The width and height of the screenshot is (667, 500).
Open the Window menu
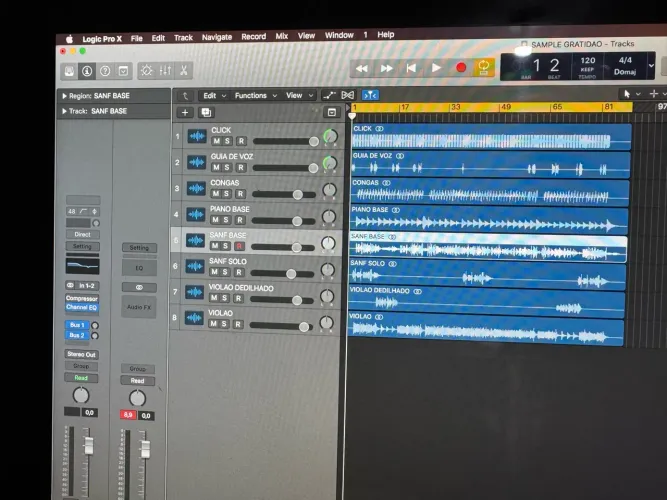pos(339,35)
